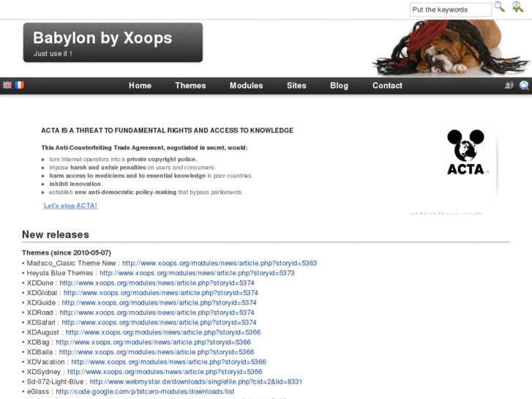Open the XDBag article link

tap(154, 342)
